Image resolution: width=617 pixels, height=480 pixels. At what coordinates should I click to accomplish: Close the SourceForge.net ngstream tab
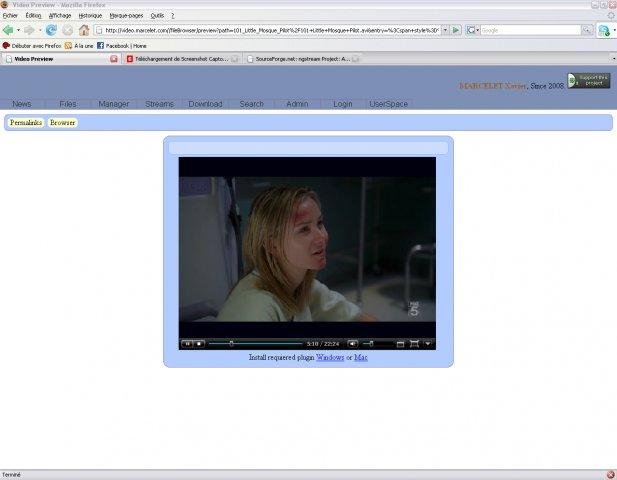pyautogui.click(x=355, y=59)
